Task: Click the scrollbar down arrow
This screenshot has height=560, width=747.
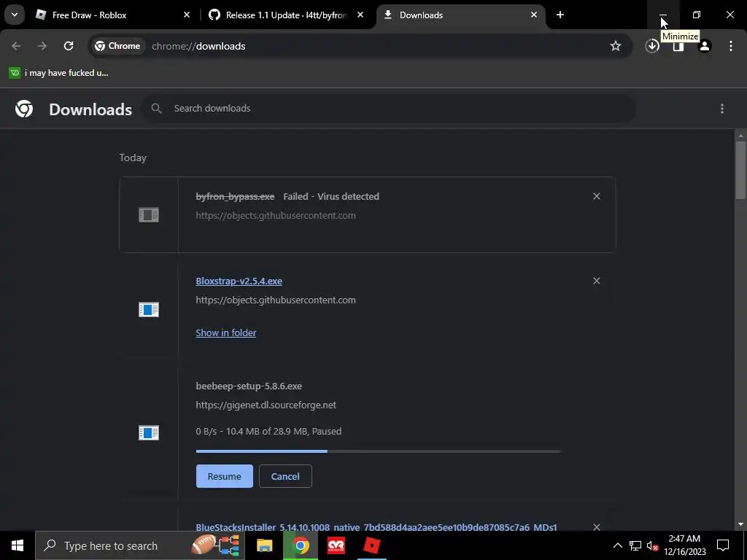Action: (740, 524)
